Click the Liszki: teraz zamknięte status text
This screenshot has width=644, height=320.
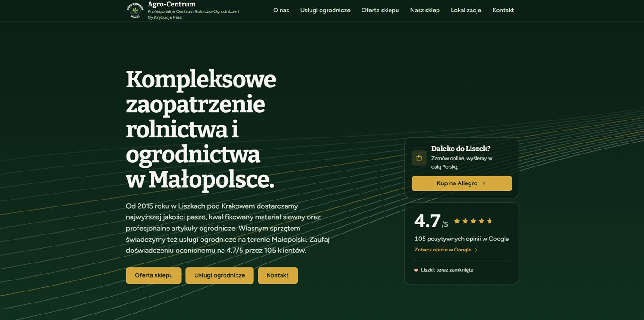(447, 270)
